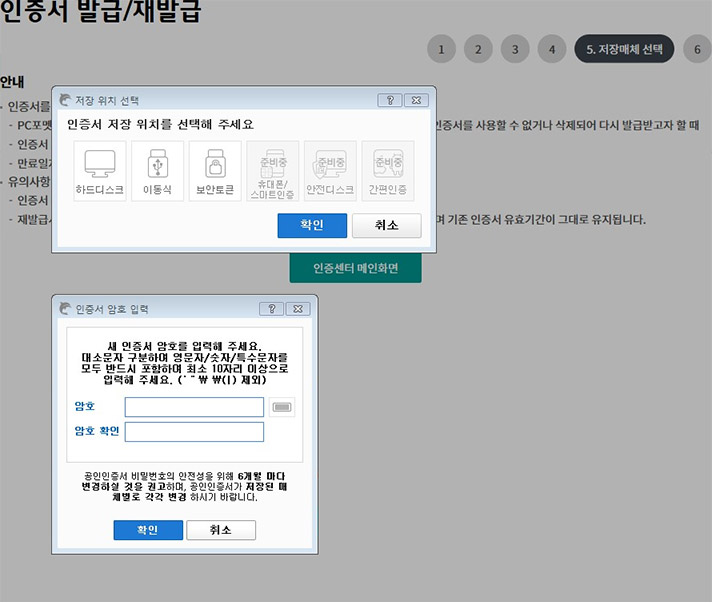
Task: Select 하드디스크 (hard disk) storage icon
Action: tap(100, 171)
